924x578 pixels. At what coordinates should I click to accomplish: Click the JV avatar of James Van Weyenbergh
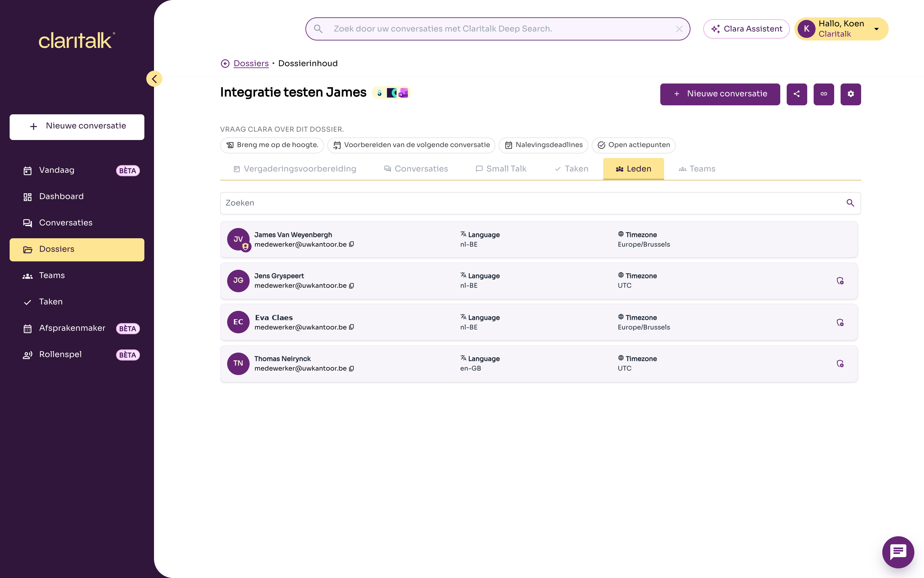(x=238, y=239)
